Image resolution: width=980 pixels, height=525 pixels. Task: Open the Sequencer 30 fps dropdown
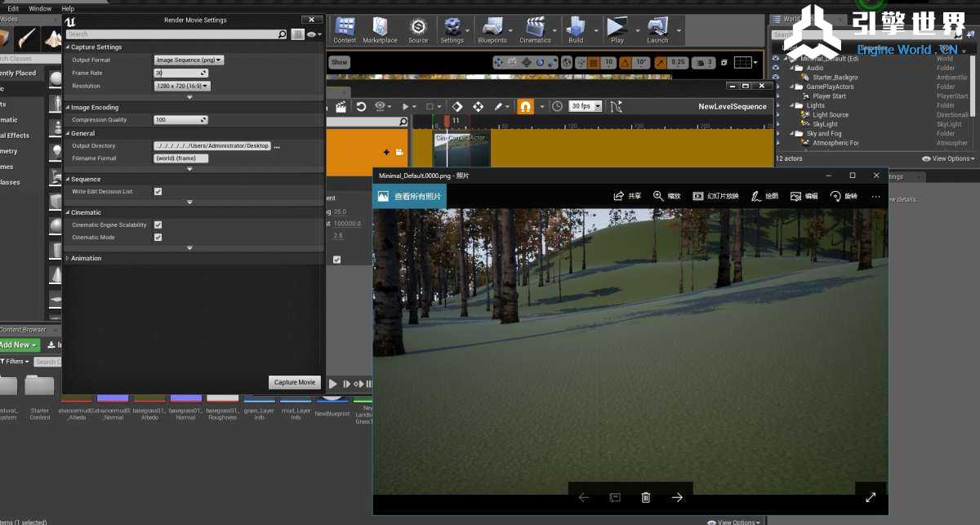tap(586, 106)
